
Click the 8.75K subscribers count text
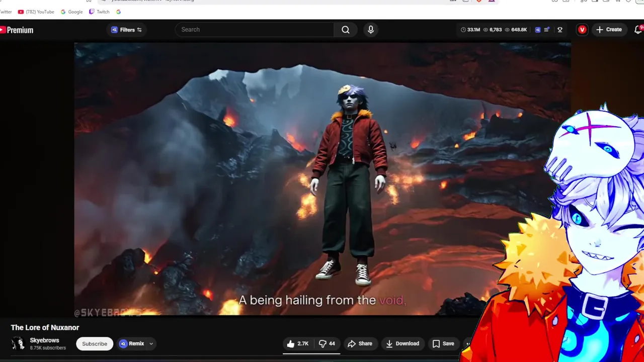48,348
